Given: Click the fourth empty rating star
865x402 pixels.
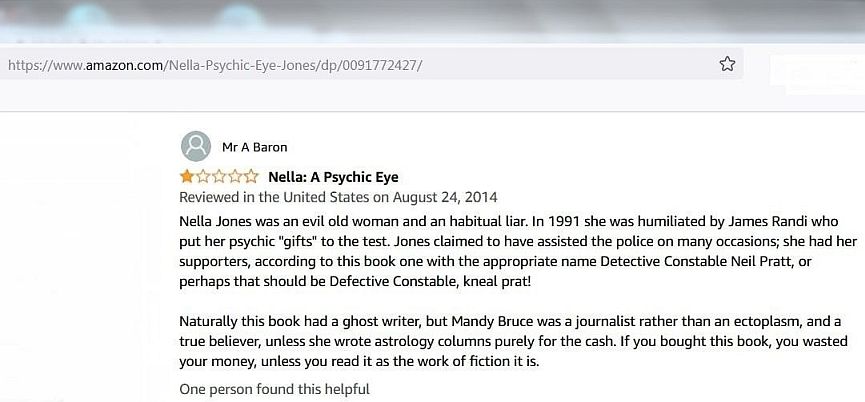Looking at the screenshot, I should (235, 176).
